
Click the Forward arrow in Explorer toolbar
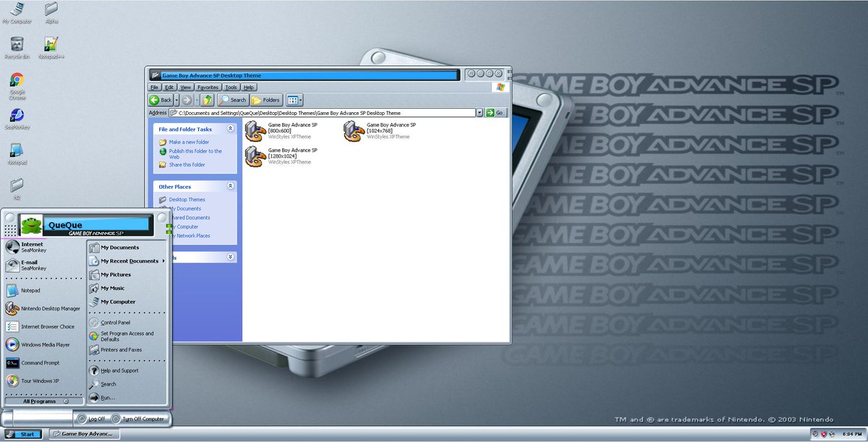[x=187, y=100]
